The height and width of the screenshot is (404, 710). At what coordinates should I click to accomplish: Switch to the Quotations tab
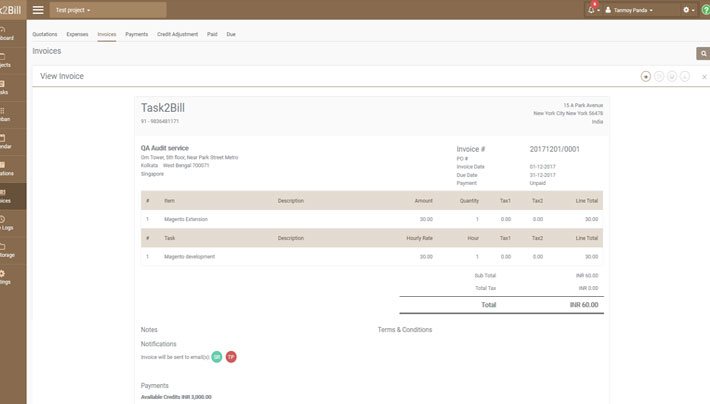(x=45, y=34)
